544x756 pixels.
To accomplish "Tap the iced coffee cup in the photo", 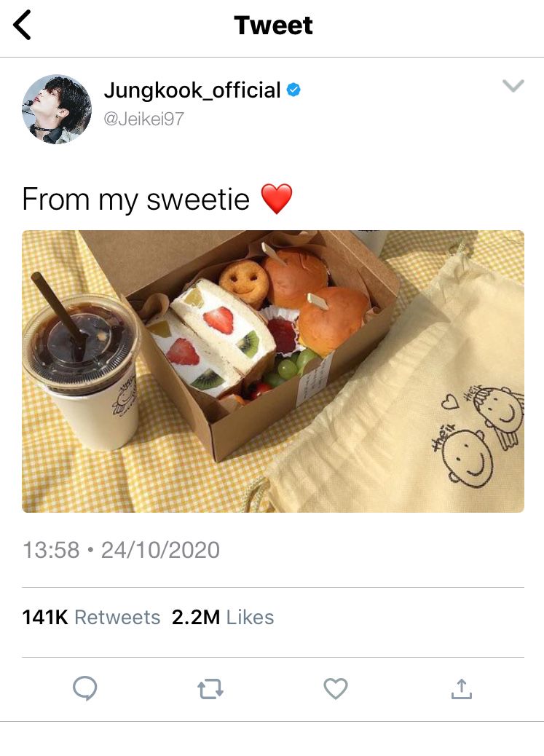I will [82, 366].
